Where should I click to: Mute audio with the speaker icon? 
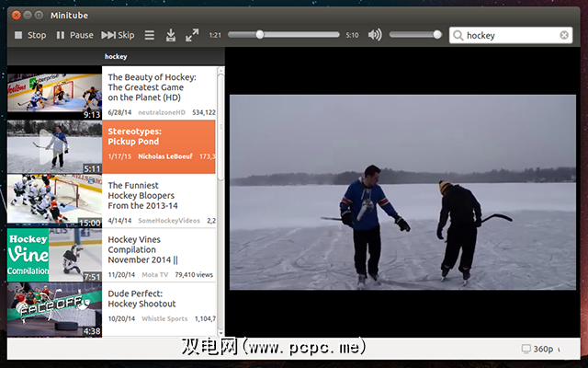click(x=375, y=35)
